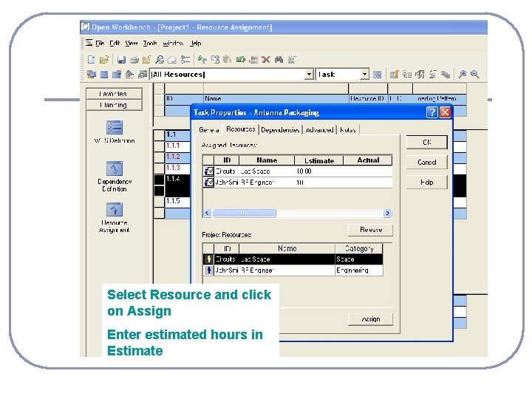
Task: Select Circuits Lab Space in Project Resources
Action: pyautogui.click(x=293, y=259)
